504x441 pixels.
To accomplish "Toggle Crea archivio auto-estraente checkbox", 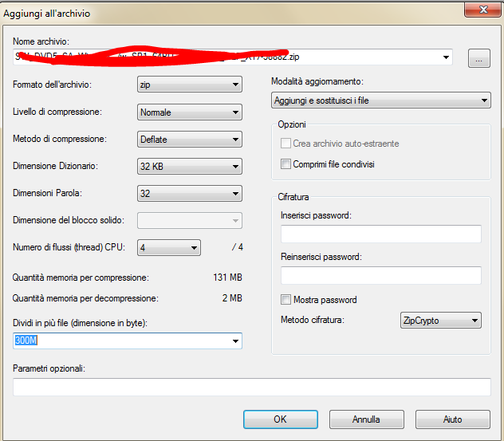I will tap(285, 144).
